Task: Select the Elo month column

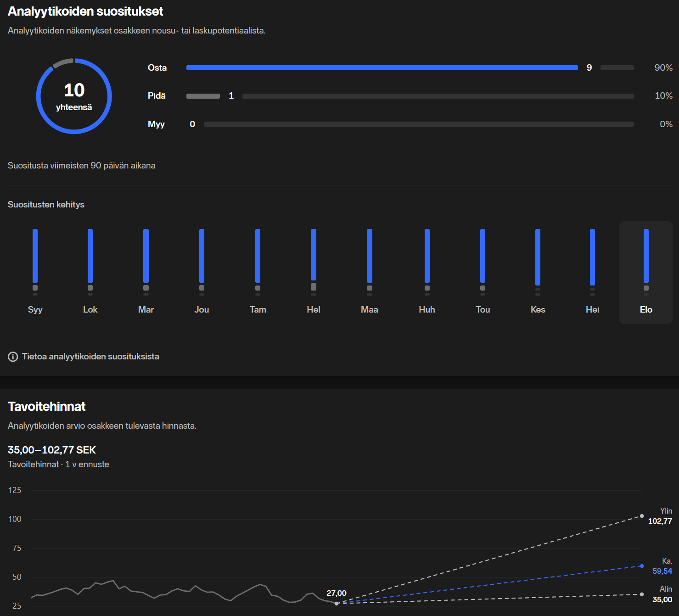Action: click(645, 272)
